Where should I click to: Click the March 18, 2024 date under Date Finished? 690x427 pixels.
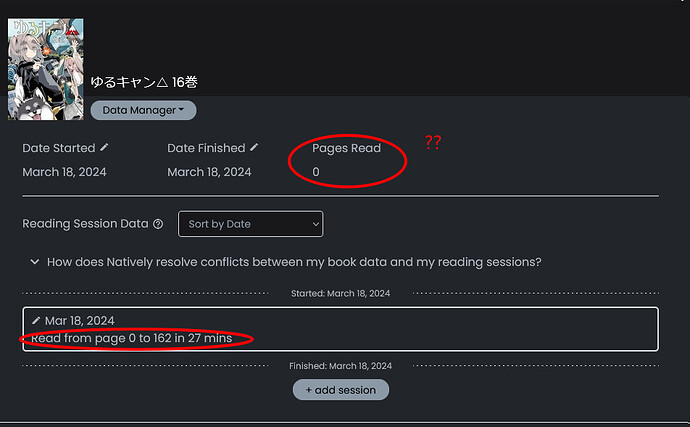[209, 172]
